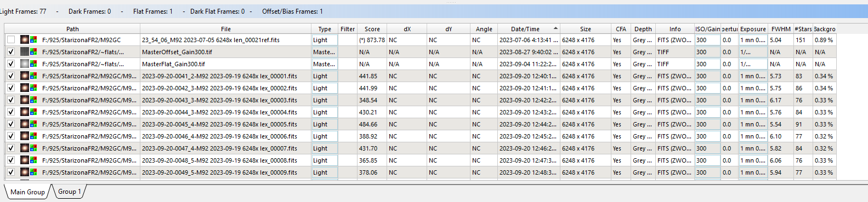Viewport: 868px width, 202px height.
Task: Switch to the Group 1 tab
Action: click(70, 192)
